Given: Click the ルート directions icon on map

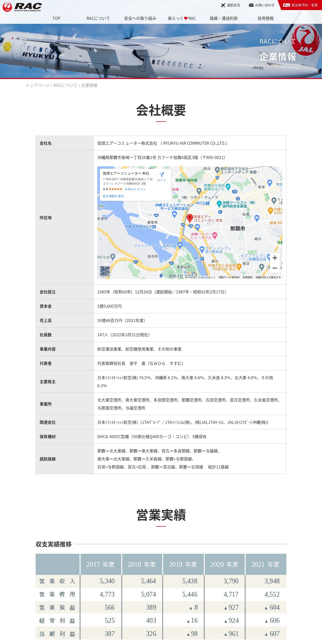Looking at the screenshot, I should tap(162, 177).
